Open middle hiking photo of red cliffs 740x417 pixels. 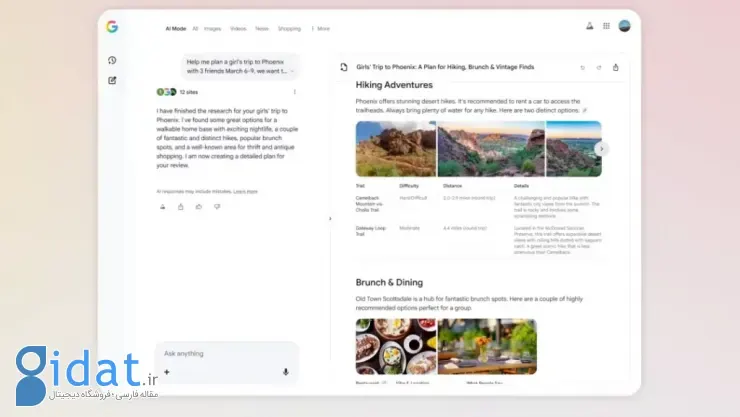coord(491,149)
